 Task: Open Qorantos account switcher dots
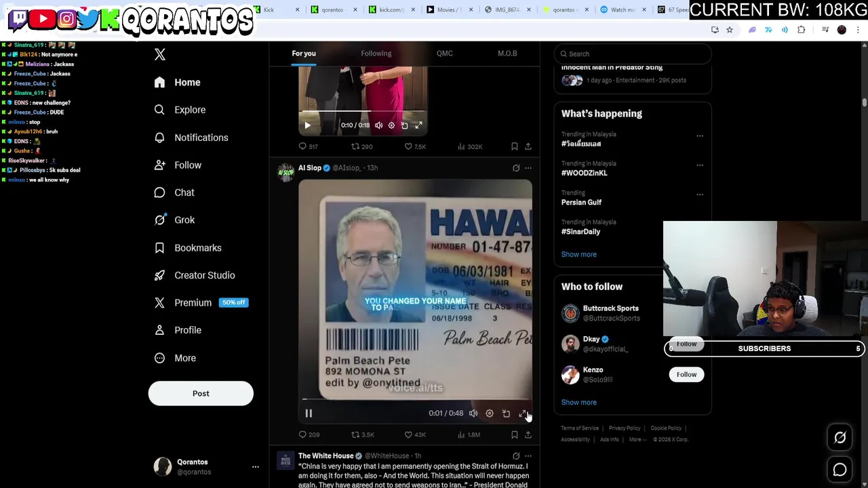pos(256,467)
